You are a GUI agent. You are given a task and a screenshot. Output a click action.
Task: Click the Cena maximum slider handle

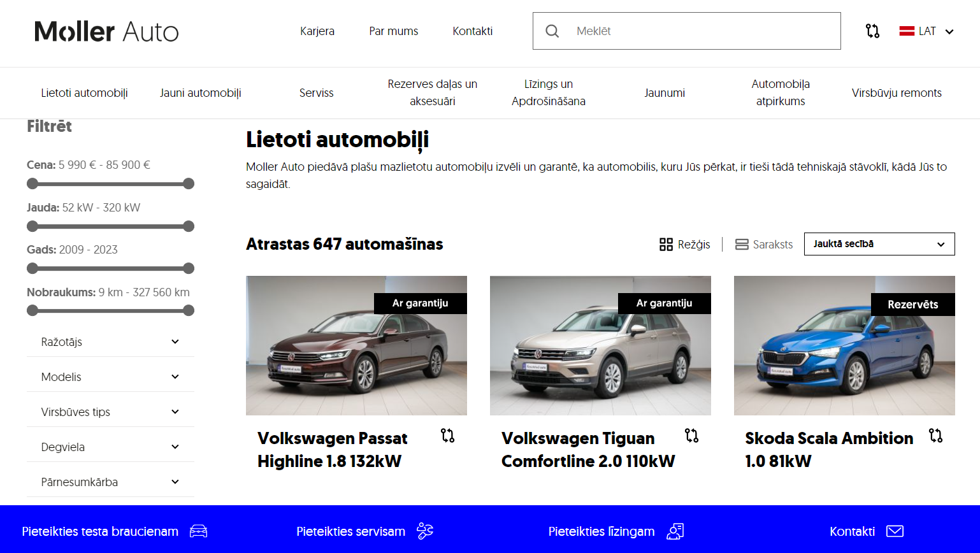pos(189,183)
